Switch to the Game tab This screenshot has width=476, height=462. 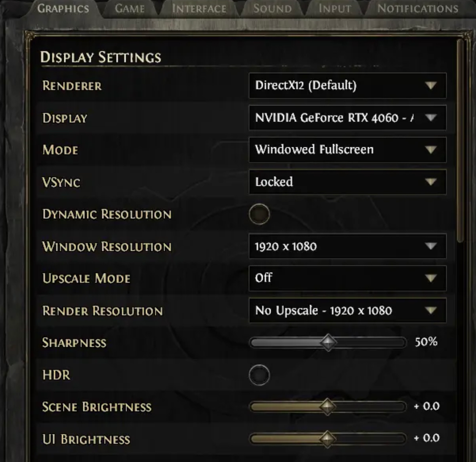tap(130, 8)
